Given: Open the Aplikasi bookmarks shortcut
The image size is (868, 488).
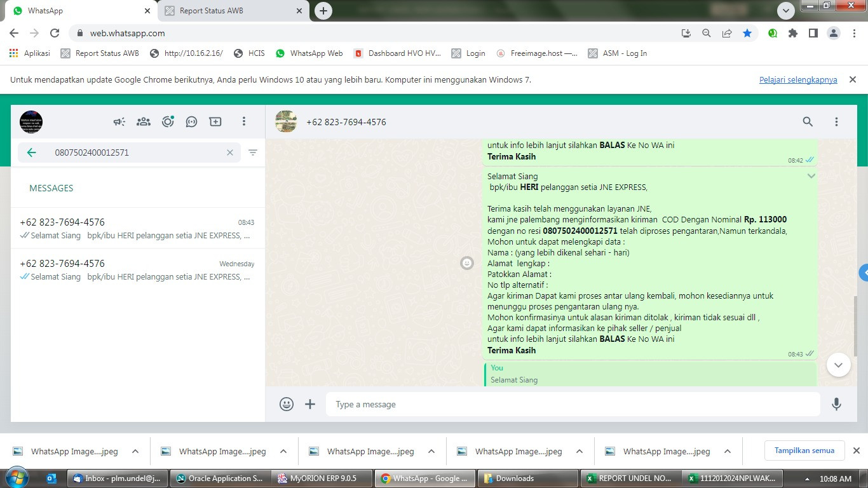Looking at the screenshot, I should 29,53.
